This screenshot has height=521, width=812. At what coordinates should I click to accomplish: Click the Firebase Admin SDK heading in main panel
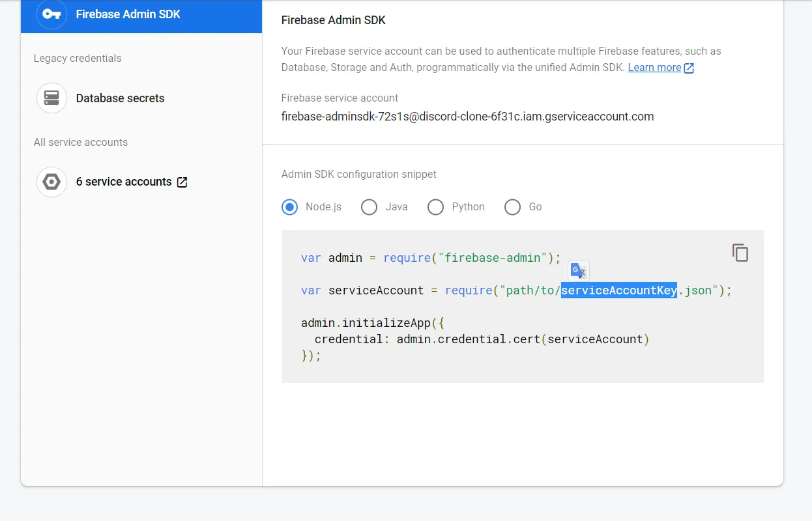tap(334, 20)
